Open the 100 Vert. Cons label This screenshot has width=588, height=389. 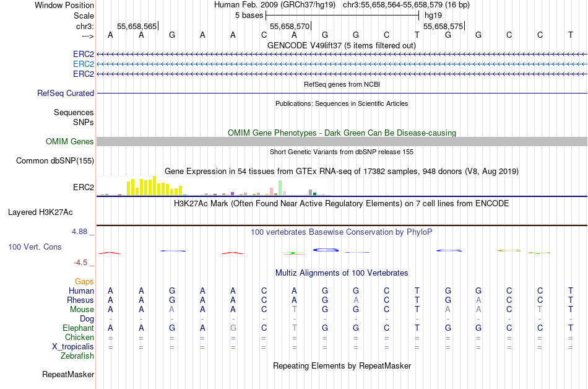(35, 247)
